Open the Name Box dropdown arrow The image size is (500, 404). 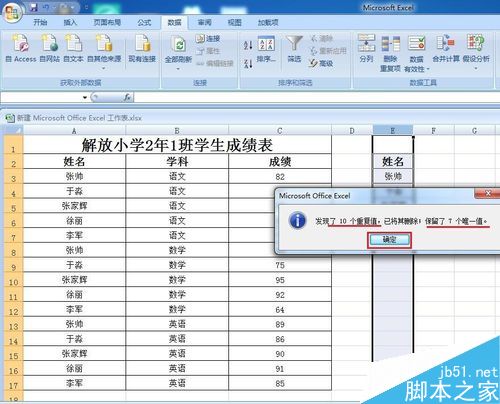[85, 97]
